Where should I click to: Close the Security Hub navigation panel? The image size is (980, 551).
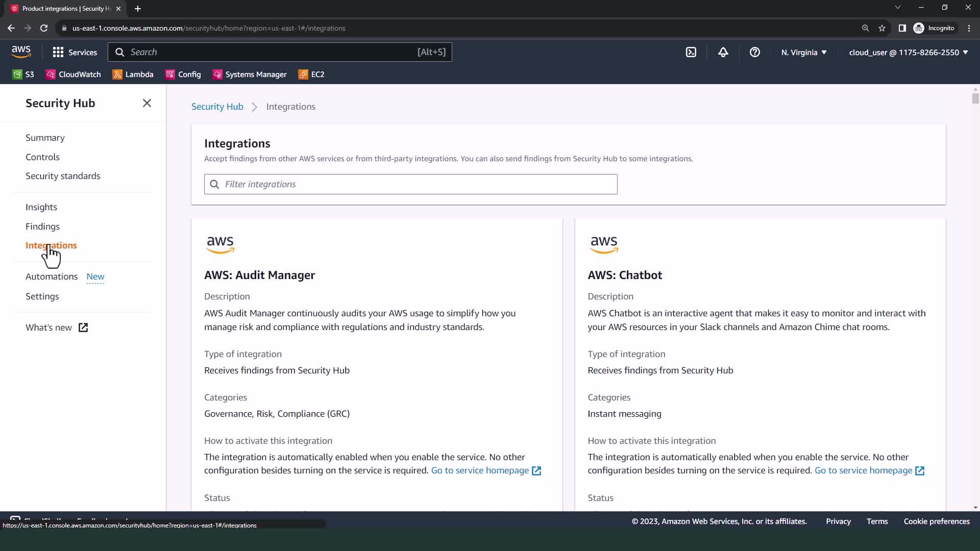[x=147, y=103]
